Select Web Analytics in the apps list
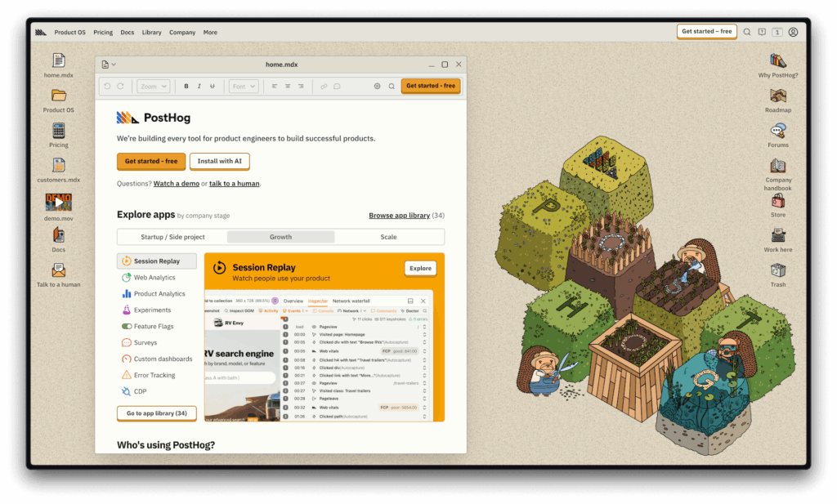Screen dimensions: 837x504 pyautogui.click(x=157, y=278)
